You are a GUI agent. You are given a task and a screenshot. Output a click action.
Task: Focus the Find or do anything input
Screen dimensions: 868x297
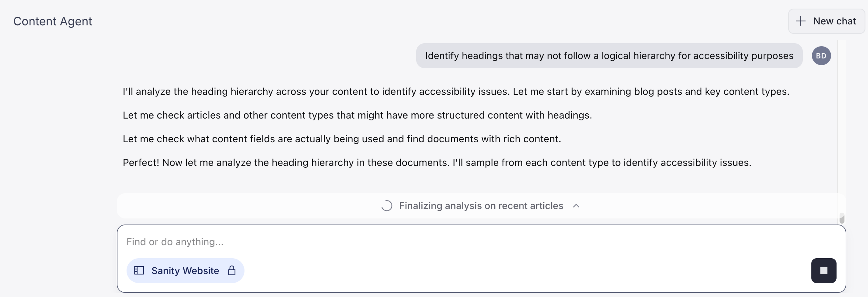[x=481, y=242]
